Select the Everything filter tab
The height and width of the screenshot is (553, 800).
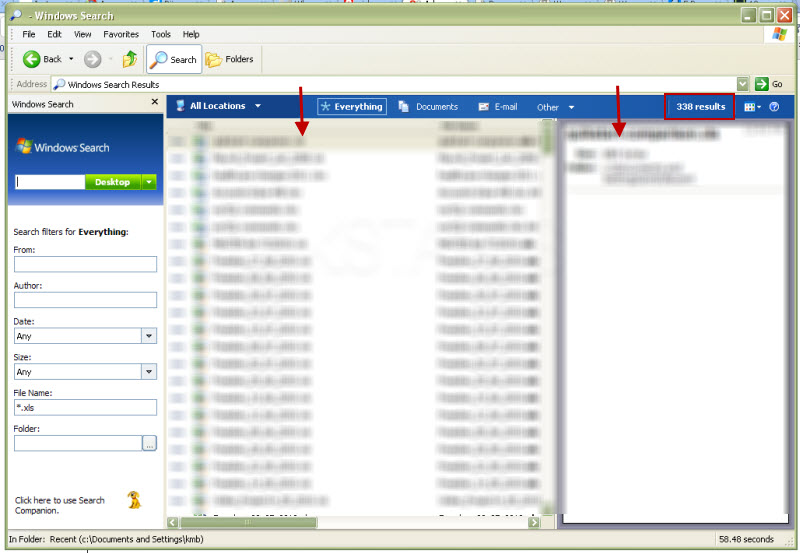(x=352, y=107)
